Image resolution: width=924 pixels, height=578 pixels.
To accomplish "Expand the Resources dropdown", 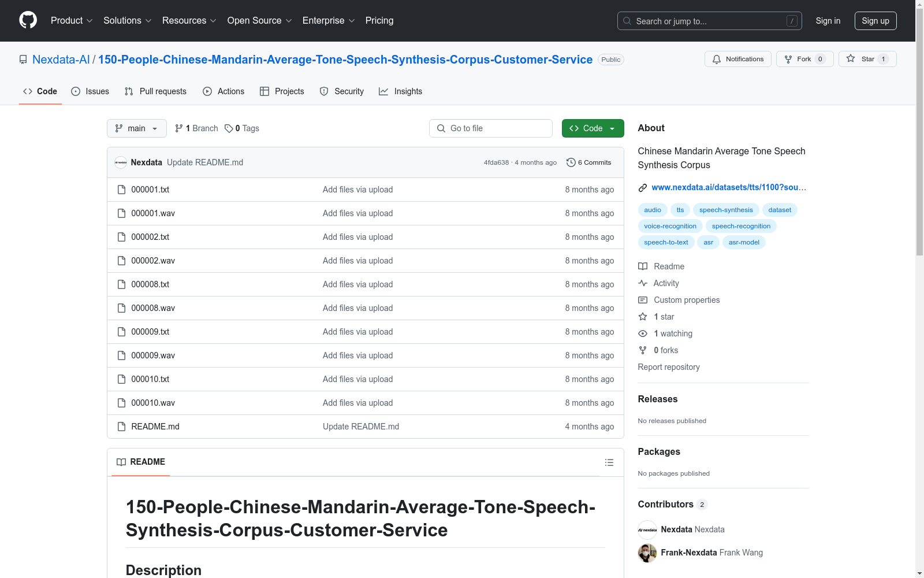I will (189, 21).
